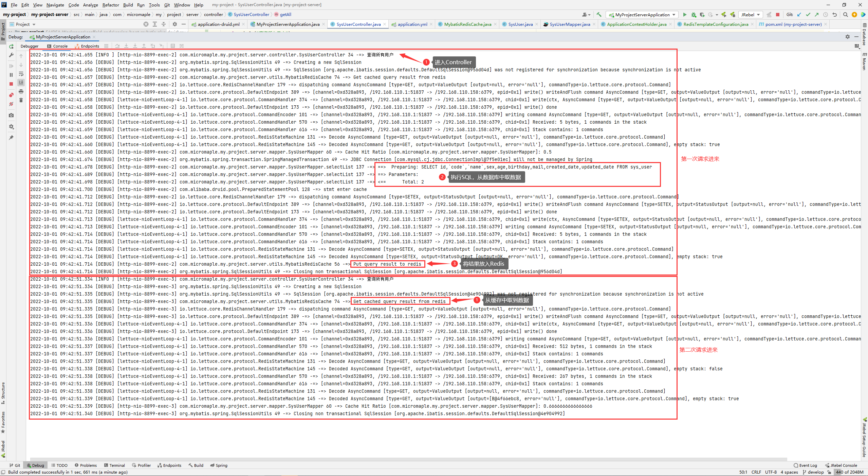Open Problems tool window
The image size is (868, 476).
tap(86, 465)
